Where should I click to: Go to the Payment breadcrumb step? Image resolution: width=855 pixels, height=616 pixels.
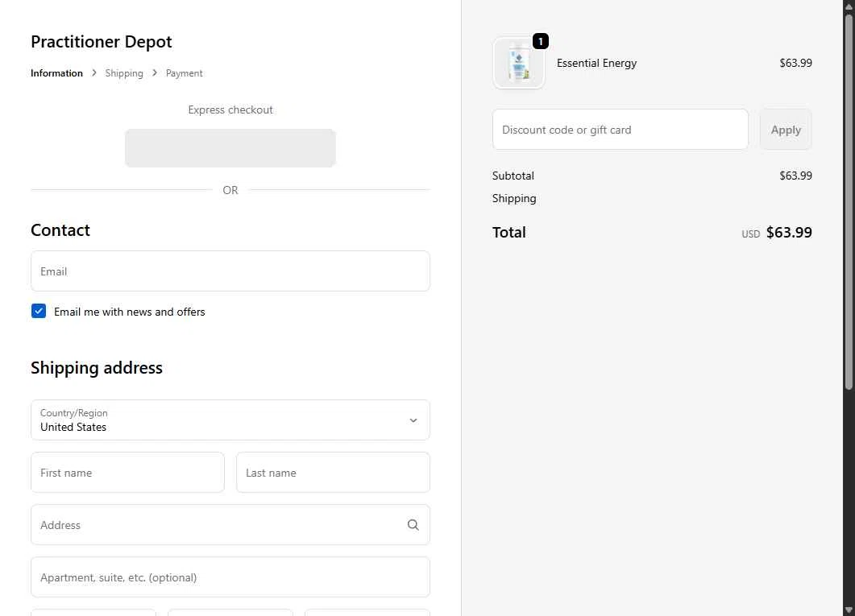(184, 73)
